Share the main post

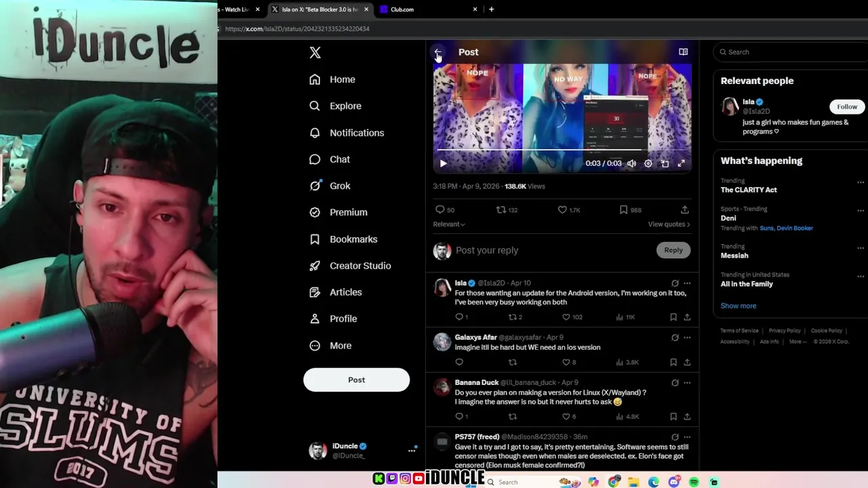685,210
